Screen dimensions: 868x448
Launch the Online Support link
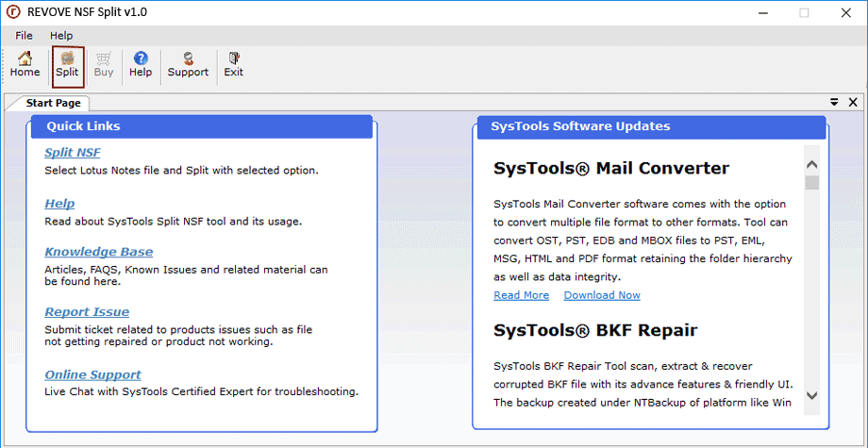tap(92, 374)
